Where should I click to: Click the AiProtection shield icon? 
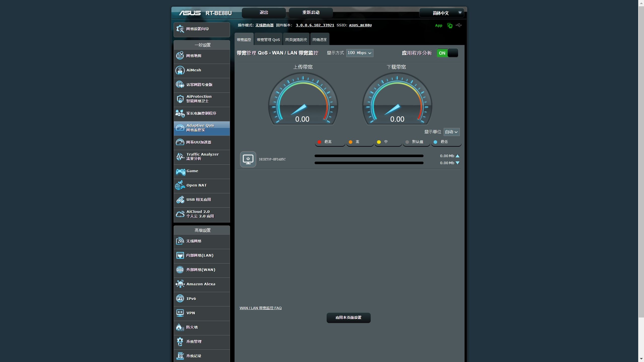(x=180, y=99)
